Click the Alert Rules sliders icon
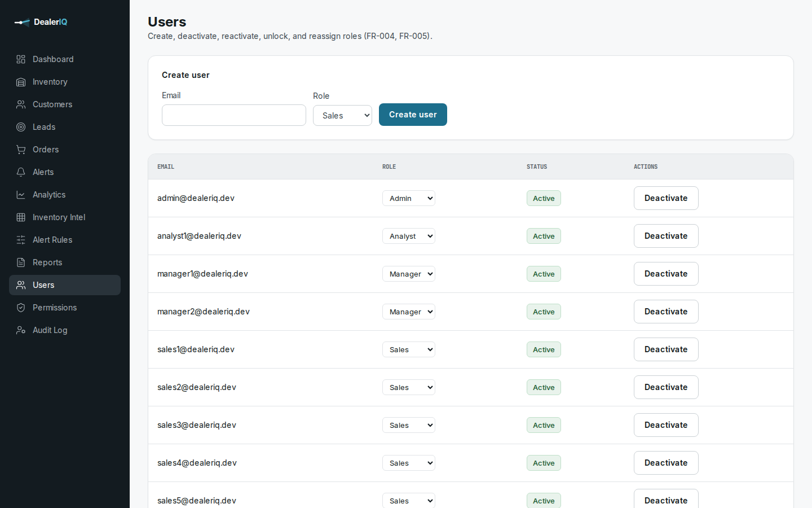 [x=21, y=240]
